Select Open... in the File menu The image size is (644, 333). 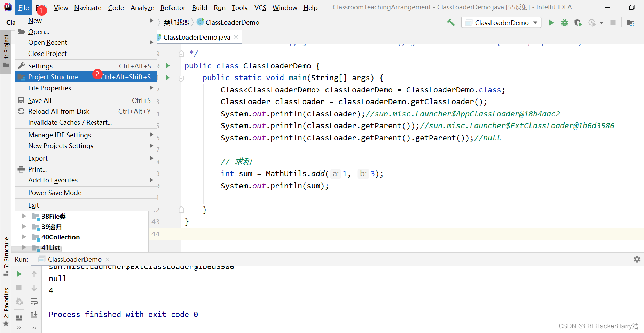pyautogui.click(x=86, y=32)
